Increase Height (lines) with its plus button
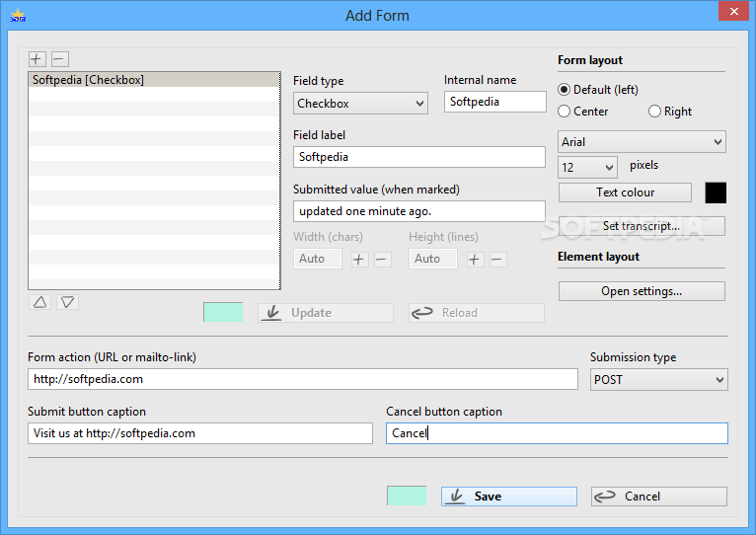The image size is (756, 535). [475, 260]
